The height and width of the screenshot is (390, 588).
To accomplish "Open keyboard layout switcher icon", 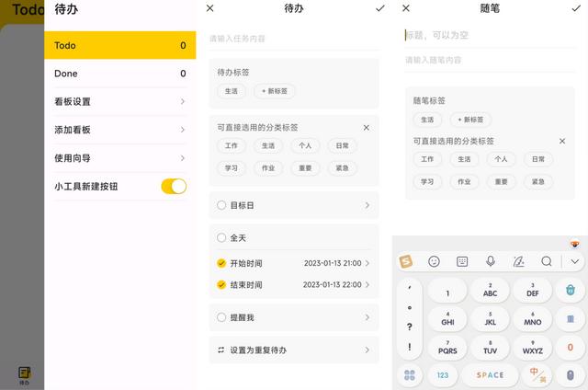I will pos(462,261).
